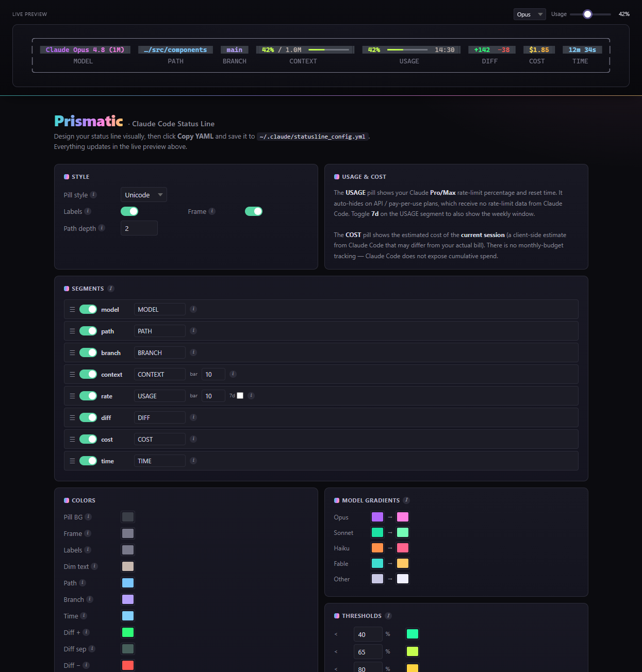642x672 pixels.
Task: Open the Pill BG color swatch
Action: click(128, 517)
